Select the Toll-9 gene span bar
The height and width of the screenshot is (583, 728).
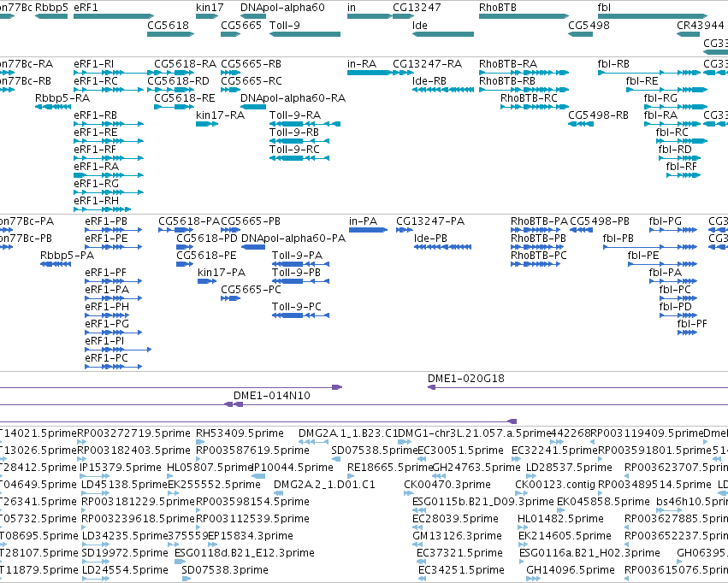tap(305, 34)
